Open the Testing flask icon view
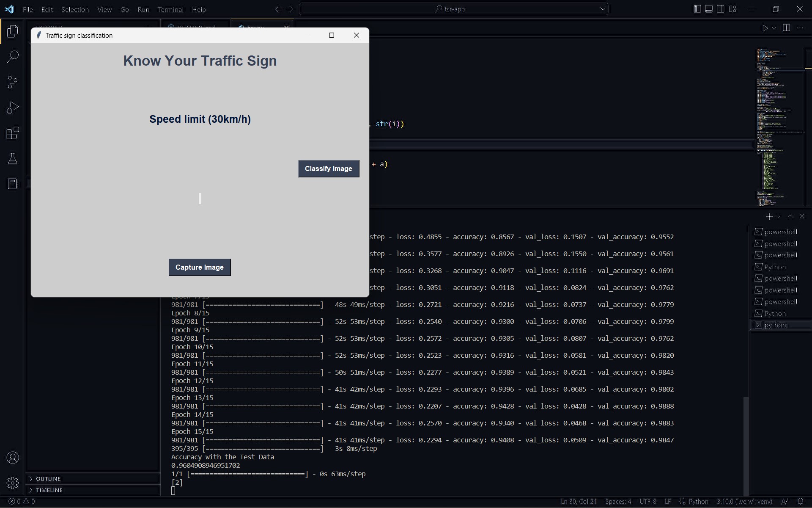The width and height of the screenshot is (812, 508). click(13, 159)
